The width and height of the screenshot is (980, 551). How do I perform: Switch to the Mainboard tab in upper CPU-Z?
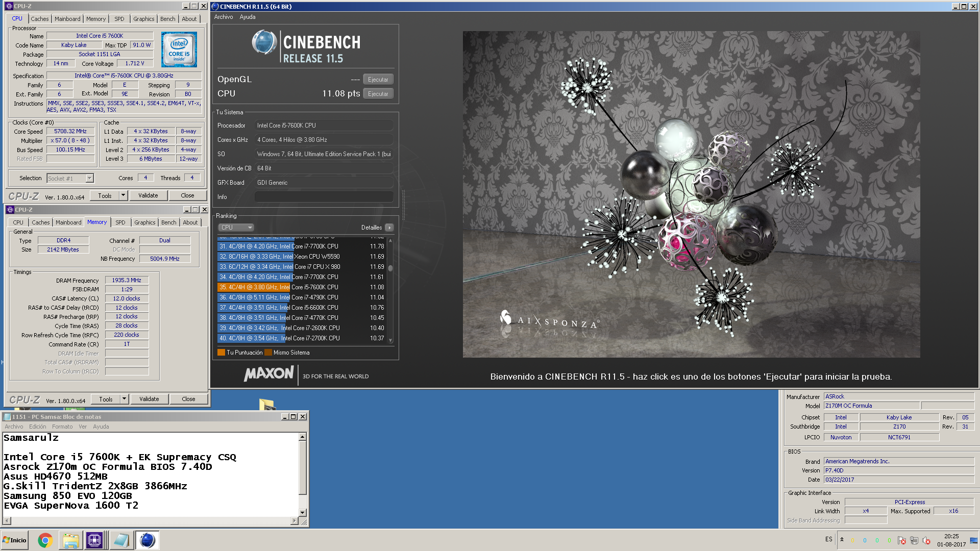[x=67, y=19]
